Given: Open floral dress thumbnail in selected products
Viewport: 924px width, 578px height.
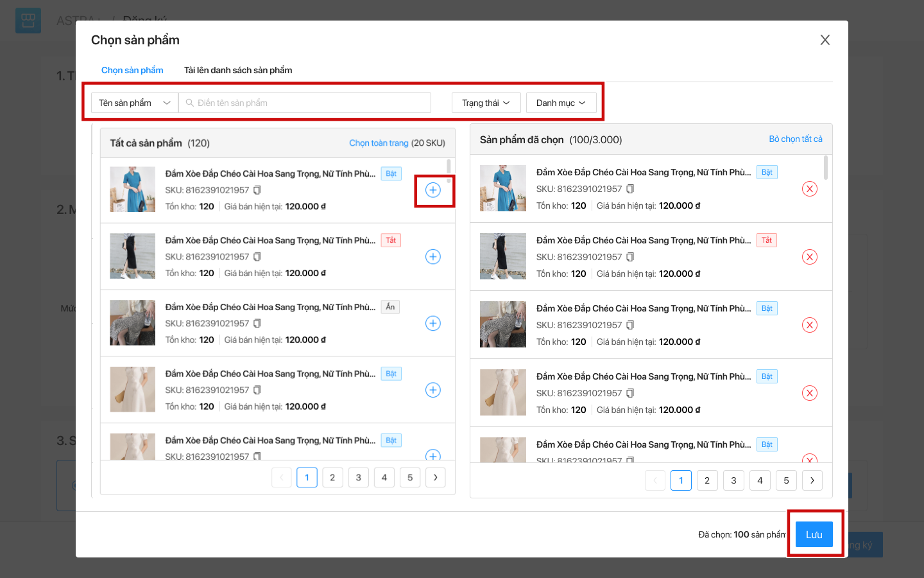Looking at the screenshot, I should click(x=503, y=324).
